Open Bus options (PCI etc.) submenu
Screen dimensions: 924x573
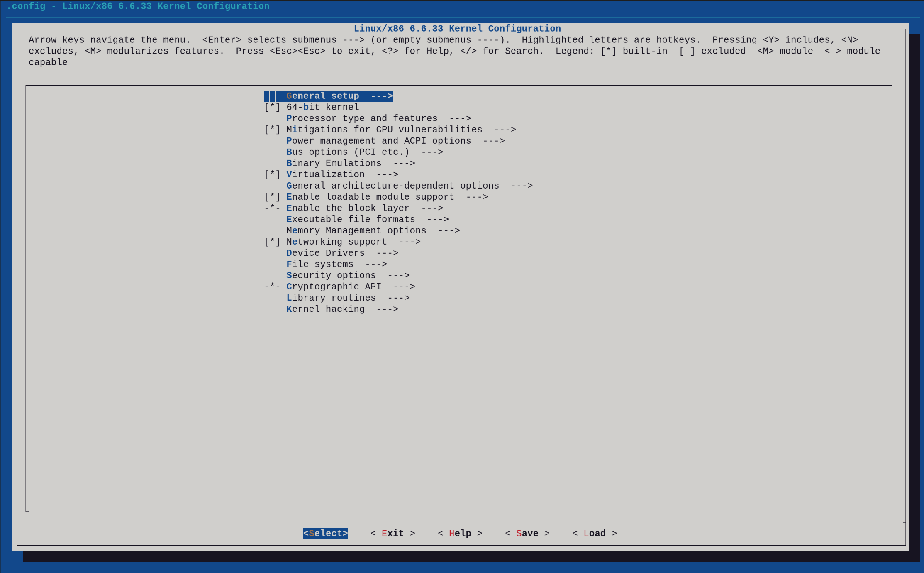click(364, 152)
